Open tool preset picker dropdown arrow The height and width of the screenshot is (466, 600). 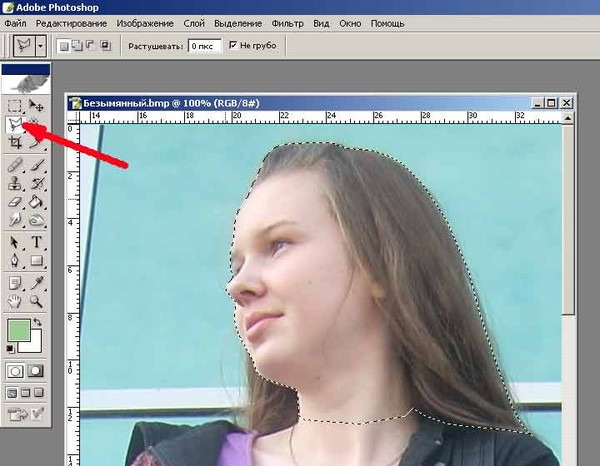[x=41, y=46]
